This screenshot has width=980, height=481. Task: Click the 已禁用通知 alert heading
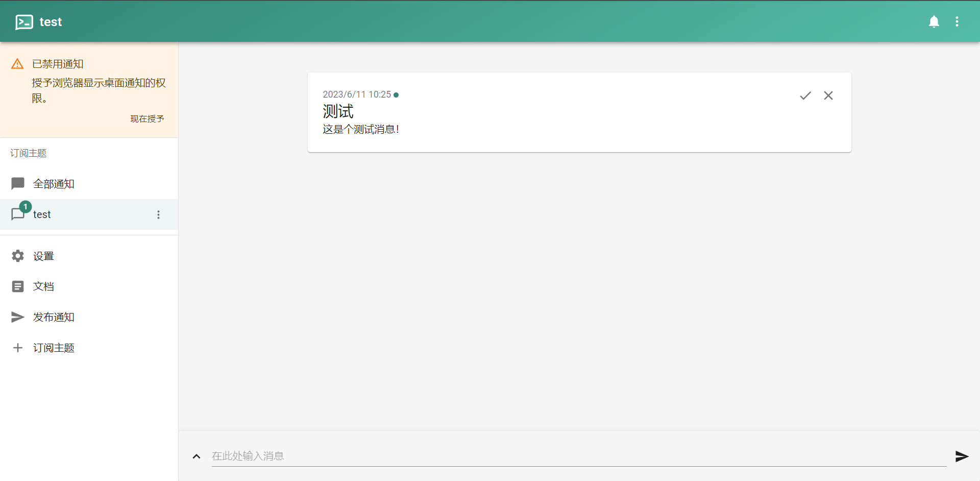58,64
